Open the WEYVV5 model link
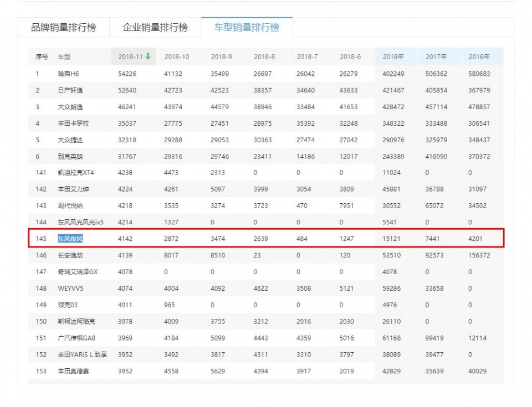The width and height of the screenshot is (532, 407). pyautogui.click(x=70, y=288)
